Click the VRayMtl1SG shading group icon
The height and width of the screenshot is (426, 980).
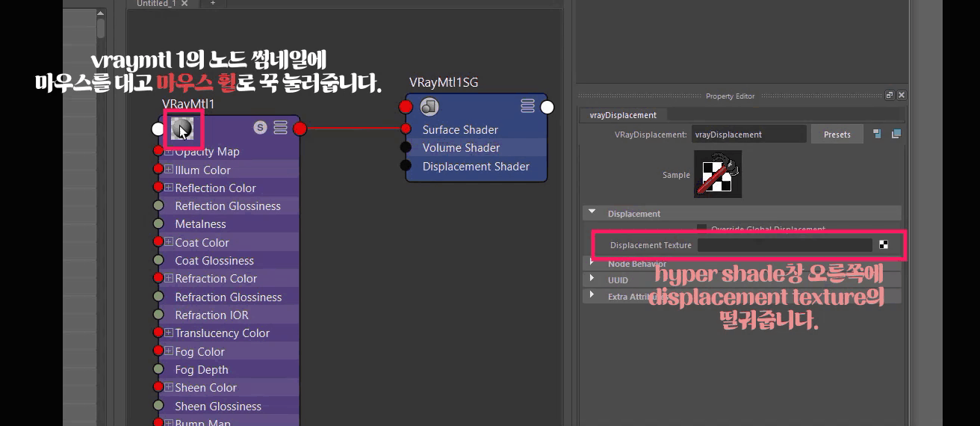[x=429, y=107]
